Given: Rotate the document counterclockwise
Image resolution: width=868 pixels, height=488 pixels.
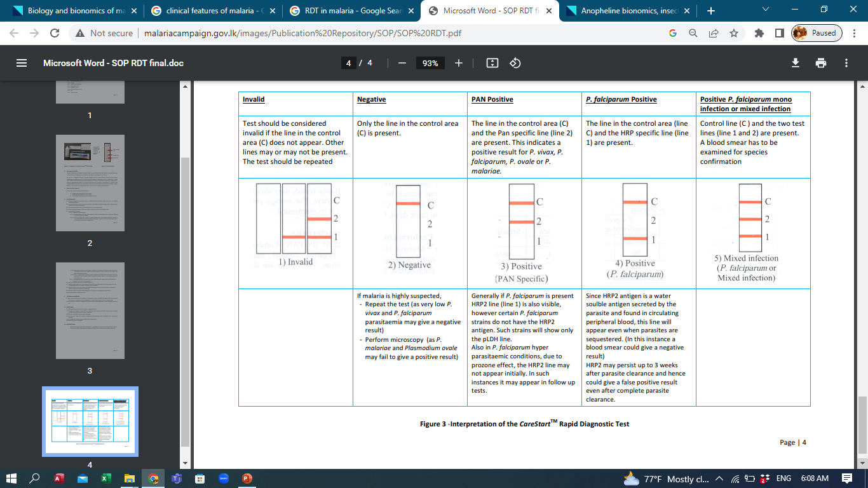Looking at the screenshot, I should pos(515,63).
